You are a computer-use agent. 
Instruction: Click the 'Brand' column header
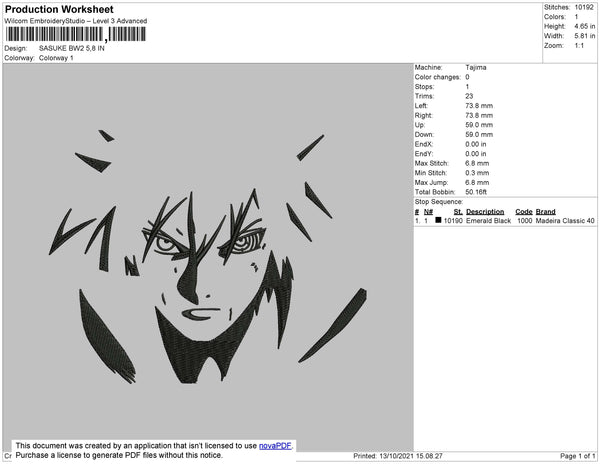(545, 212)
